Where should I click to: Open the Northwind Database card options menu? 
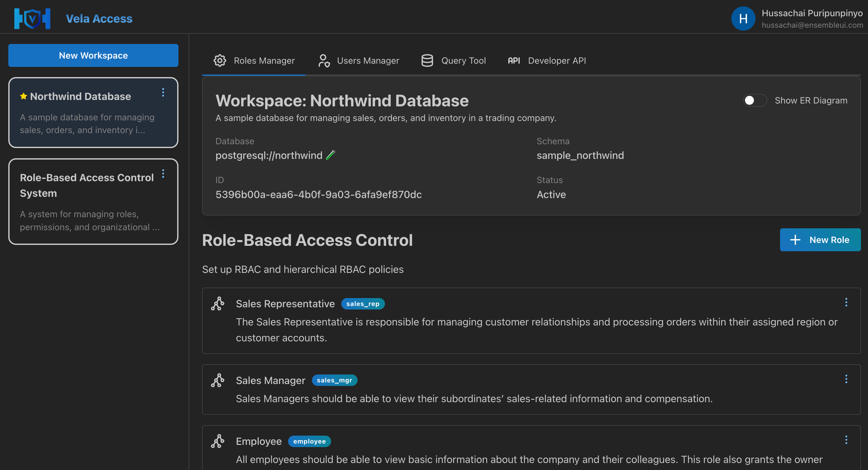click(x=163, y=92)
